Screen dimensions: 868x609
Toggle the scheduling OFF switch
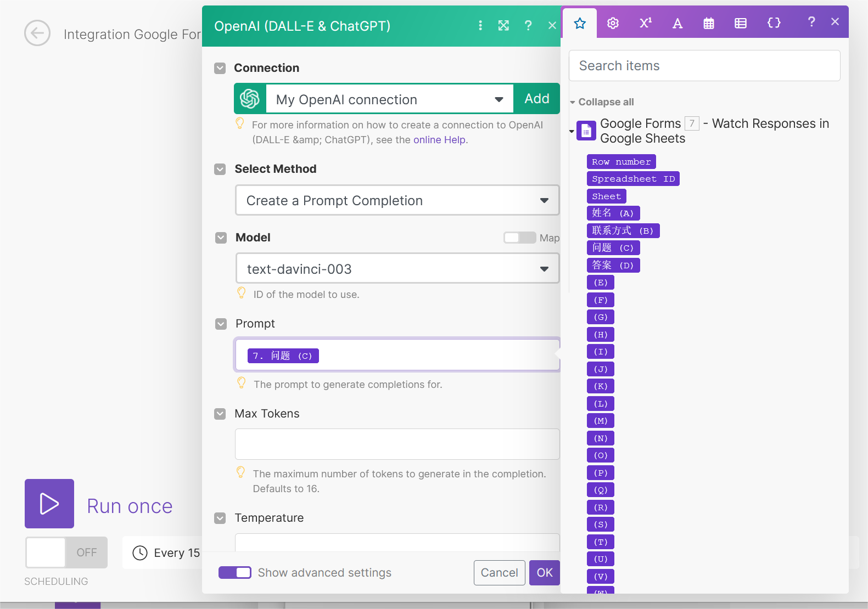(66, 552)
